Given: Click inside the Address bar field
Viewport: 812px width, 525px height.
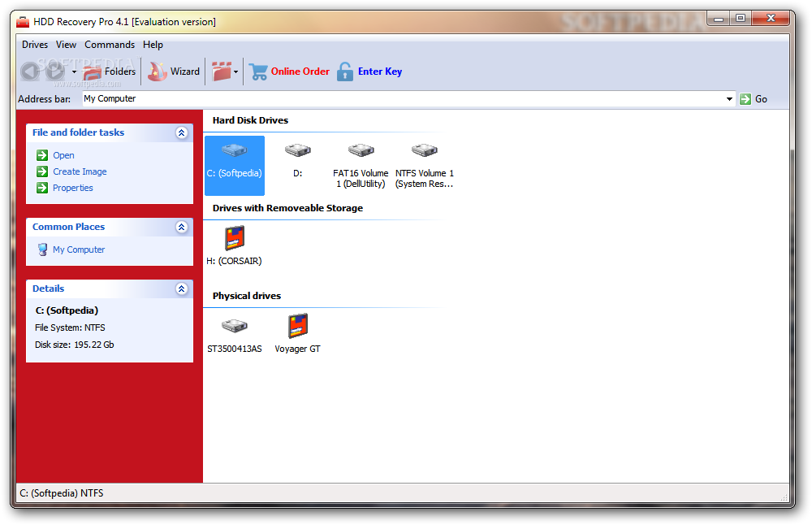Looking at the screenshot, I should point(404,98).
